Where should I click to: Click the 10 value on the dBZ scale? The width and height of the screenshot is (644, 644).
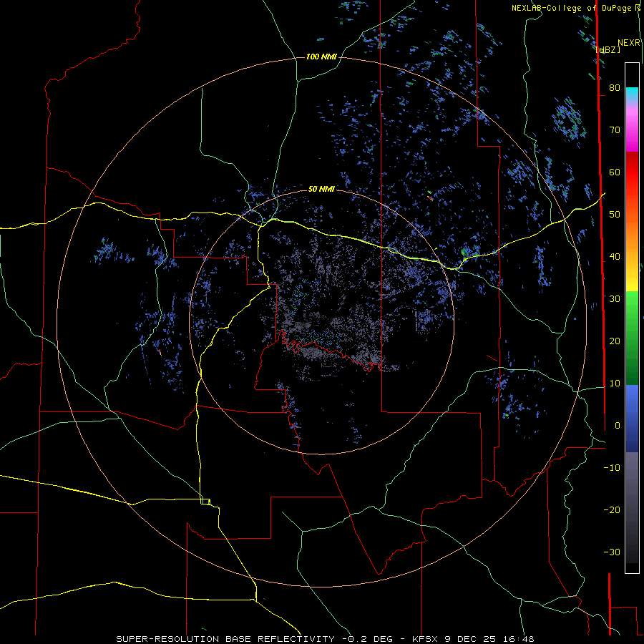[x=615, y=384]
